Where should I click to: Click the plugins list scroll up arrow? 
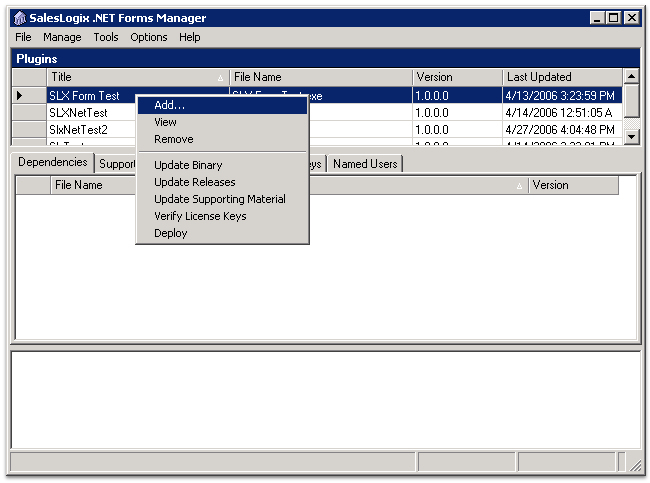pyautogui.click(x=631, y=76)
